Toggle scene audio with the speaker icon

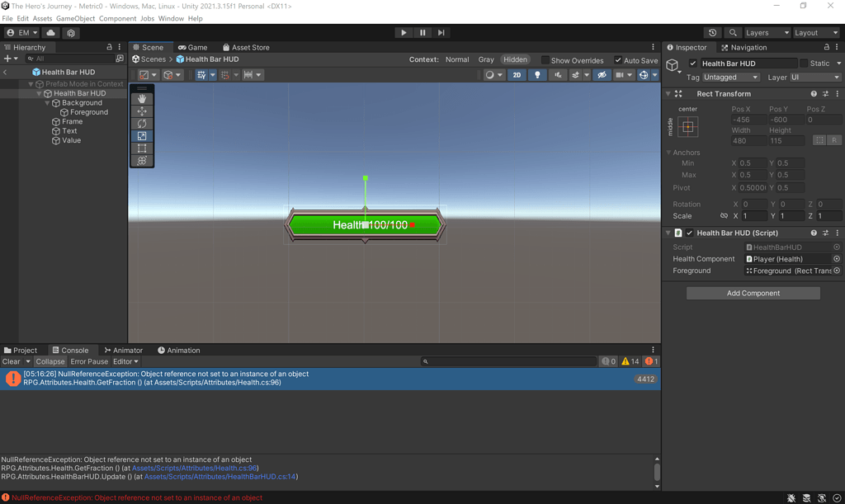[x=559, y=75]
